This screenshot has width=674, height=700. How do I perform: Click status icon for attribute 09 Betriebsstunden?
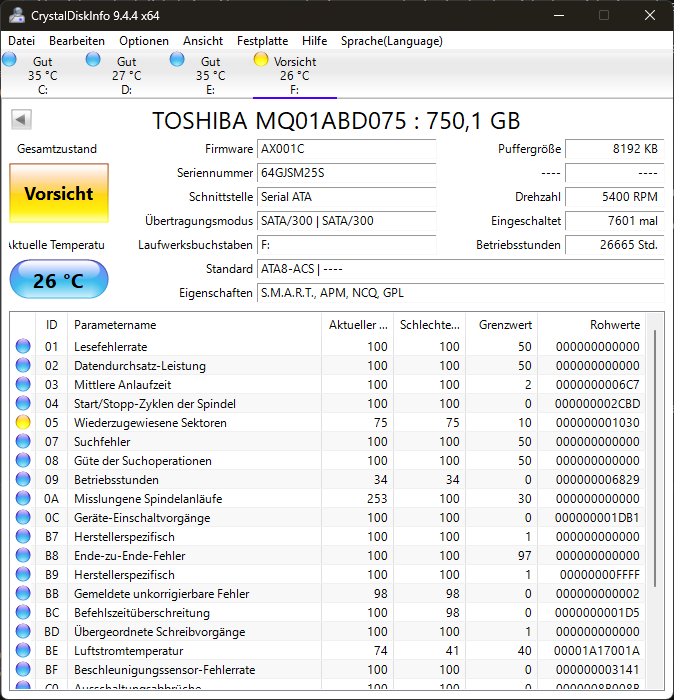point(23,479)
